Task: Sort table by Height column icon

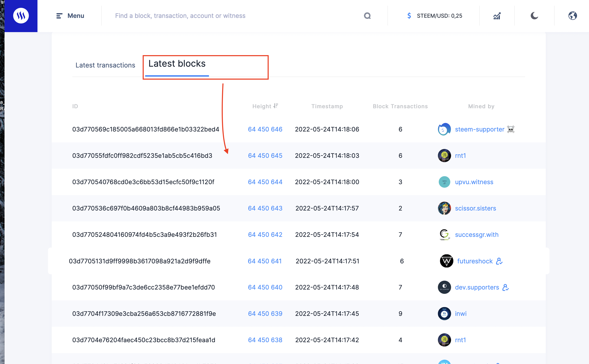Action: click(x=276, y=106)
